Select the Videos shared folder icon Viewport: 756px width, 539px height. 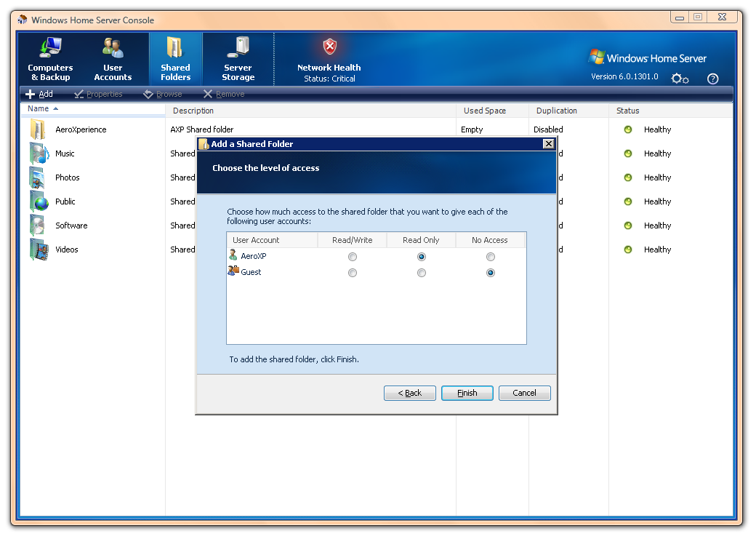[39, 249]
